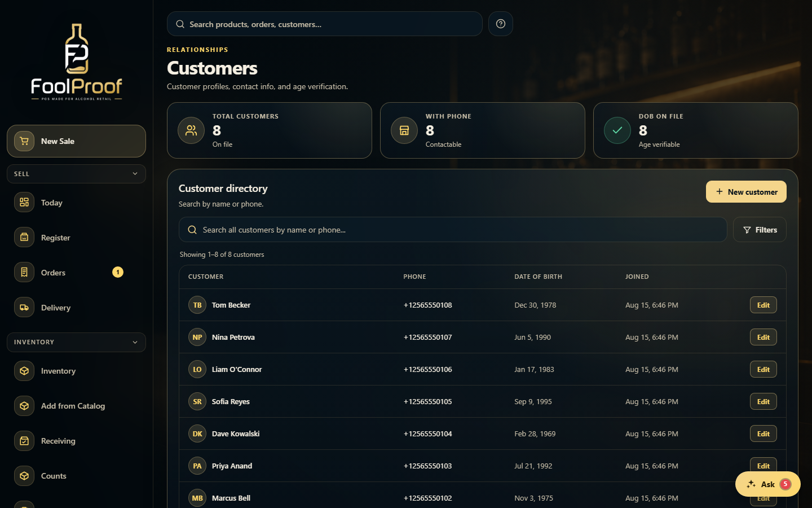The image size is (812, 508).
Task: Select the DATE OF BIRTH column header
Action: pos(538,277)
